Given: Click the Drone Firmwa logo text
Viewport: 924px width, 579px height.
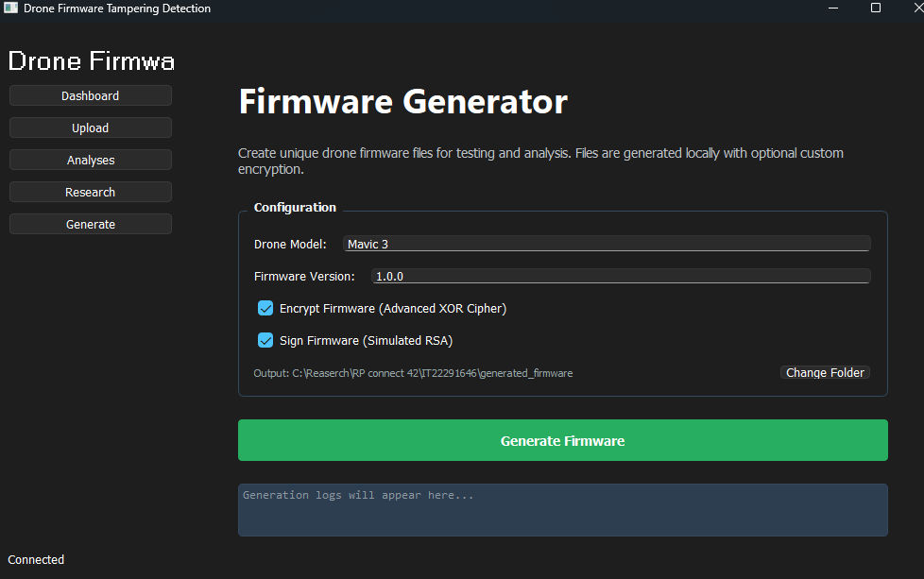Looking at the screenshot, I should [x=91, y=60].
